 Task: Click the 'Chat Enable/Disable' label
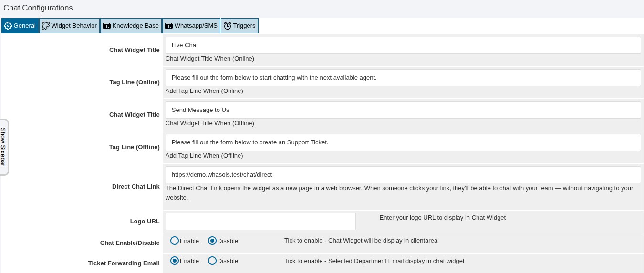pyautogui.click(x=130, y=243)
